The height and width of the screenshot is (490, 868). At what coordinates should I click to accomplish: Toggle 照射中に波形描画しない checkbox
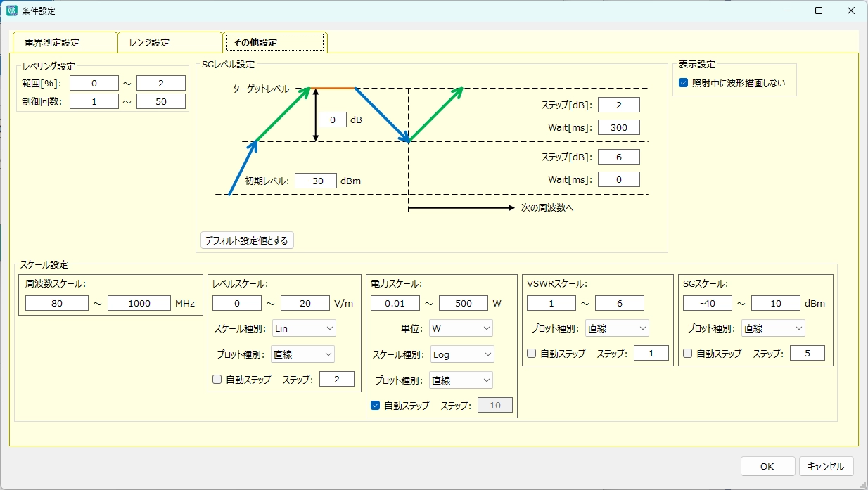(683, 83)
